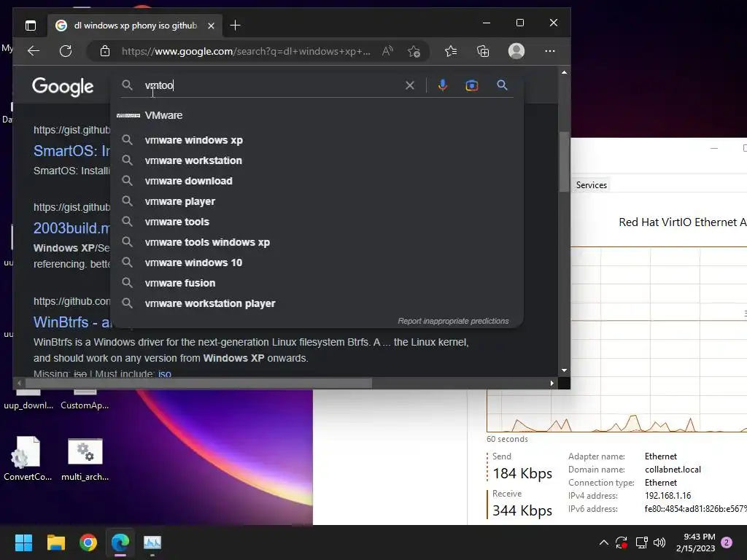Select the uup_downl... desktop icon
The image size is (747, 560).
[x=28, y=399]
